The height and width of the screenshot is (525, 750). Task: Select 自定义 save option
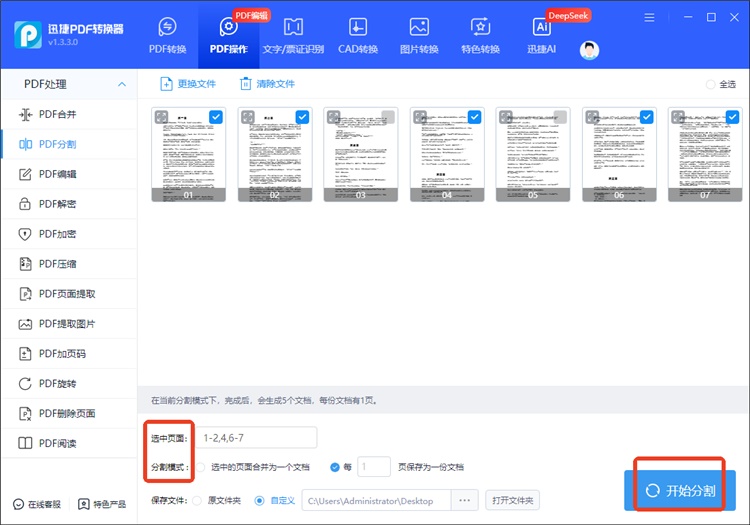259,501
